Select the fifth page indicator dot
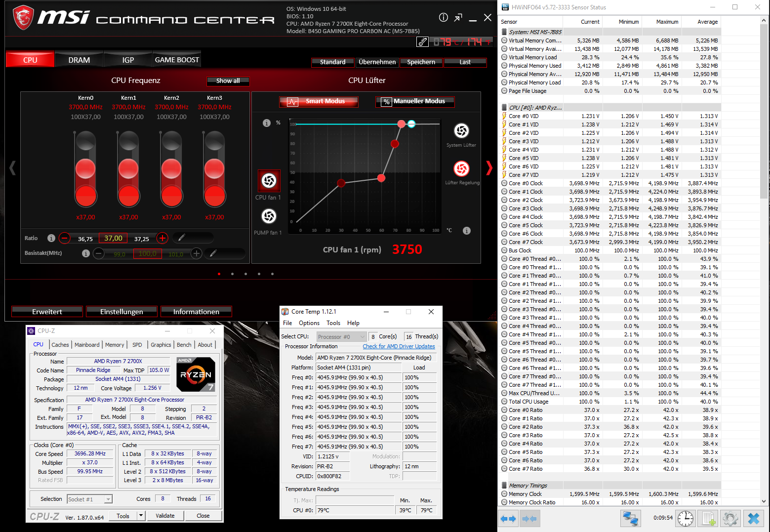770x532 pixels. pyautogui.click(x=272, y=274)
